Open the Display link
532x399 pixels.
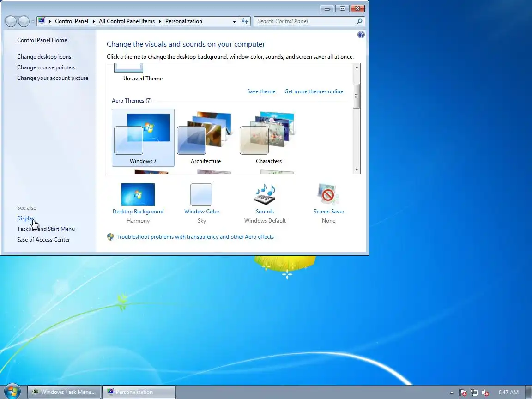[26, 218]
